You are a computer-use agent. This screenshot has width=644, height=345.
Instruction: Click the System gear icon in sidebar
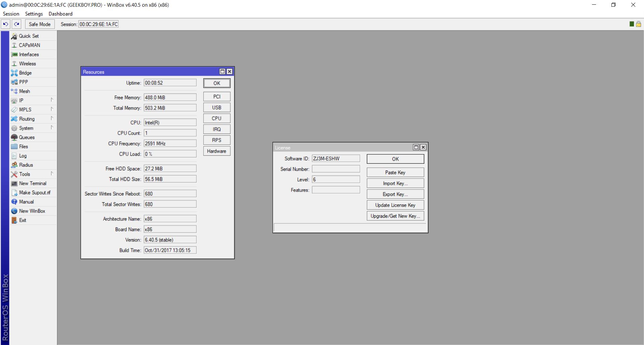point(14,128)
